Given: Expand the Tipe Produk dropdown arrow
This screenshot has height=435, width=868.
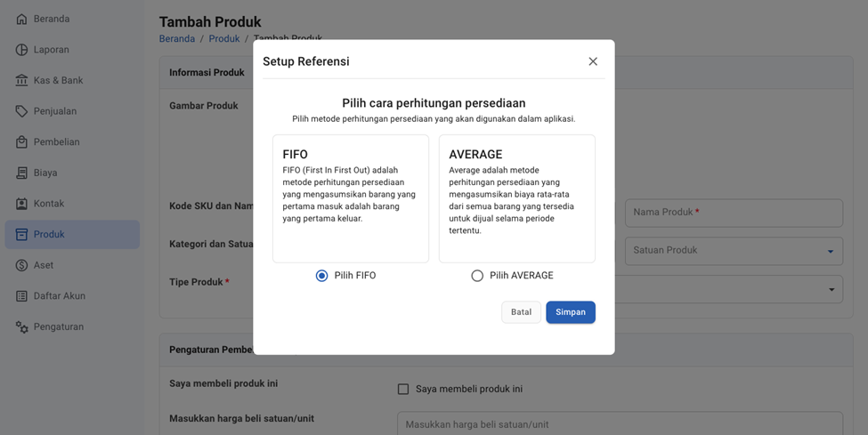Looking at the screenshot, I should [831, 289].
